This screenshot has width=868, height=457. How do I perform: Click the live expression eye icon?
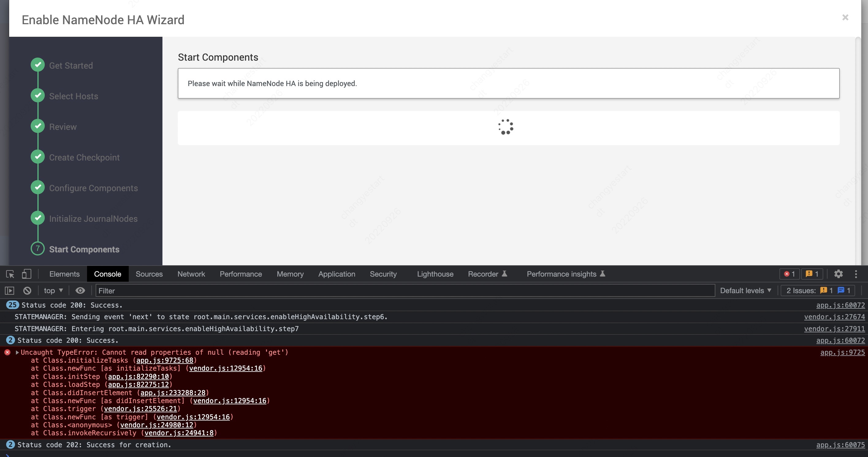(x=80, y=291)
